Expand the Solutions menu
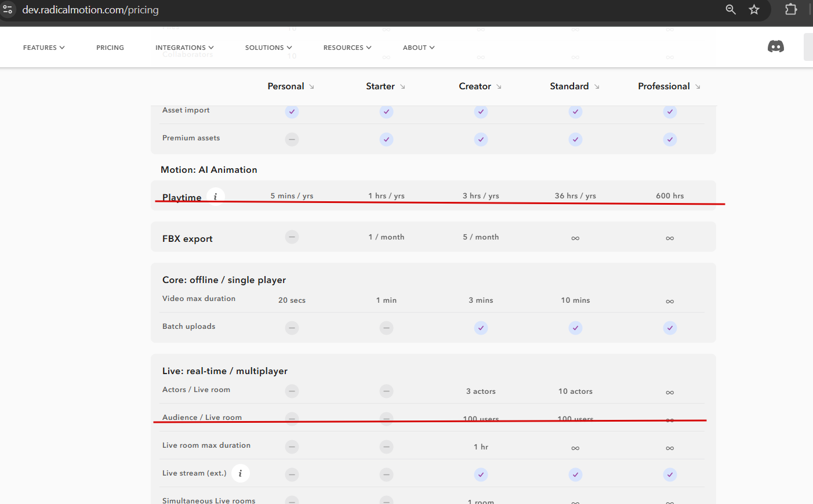 268,48
